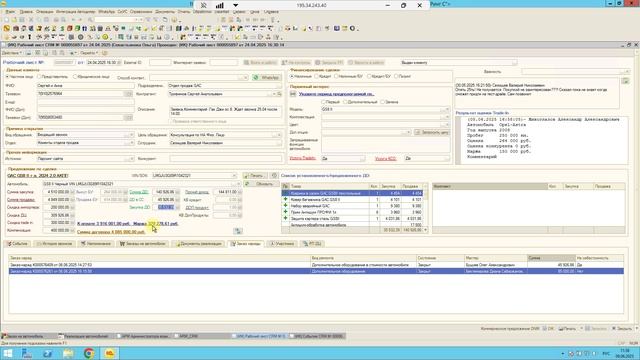Viewport: 640px width, 360px height.
Task: Select the Наличные financing radio button
Action: coord(292,76)
